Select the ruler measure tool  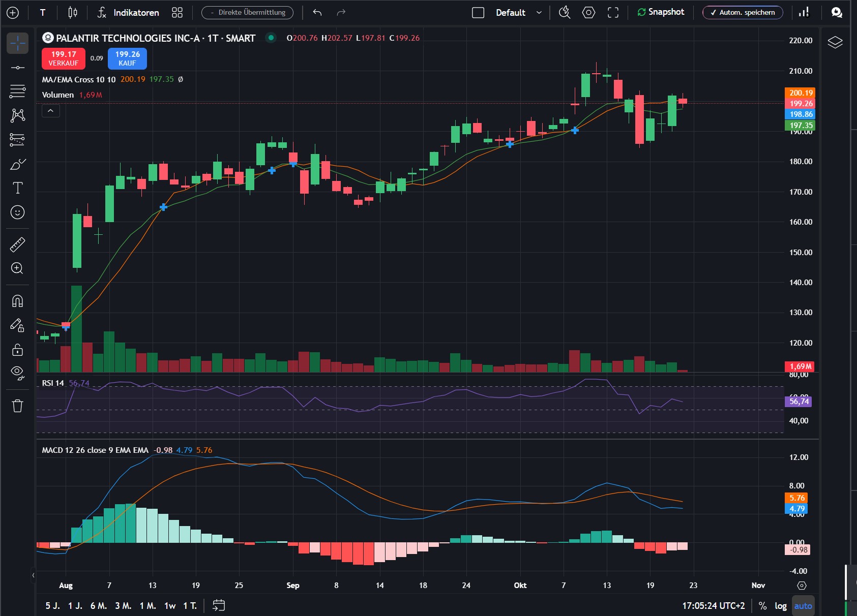coord(17,244)
